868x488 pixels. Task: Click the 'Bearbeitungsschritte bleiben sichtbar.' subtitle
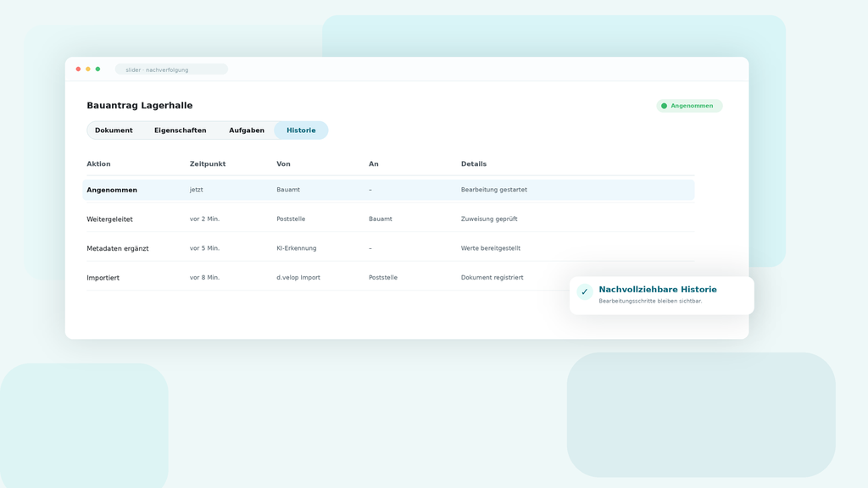click(650, 301)
